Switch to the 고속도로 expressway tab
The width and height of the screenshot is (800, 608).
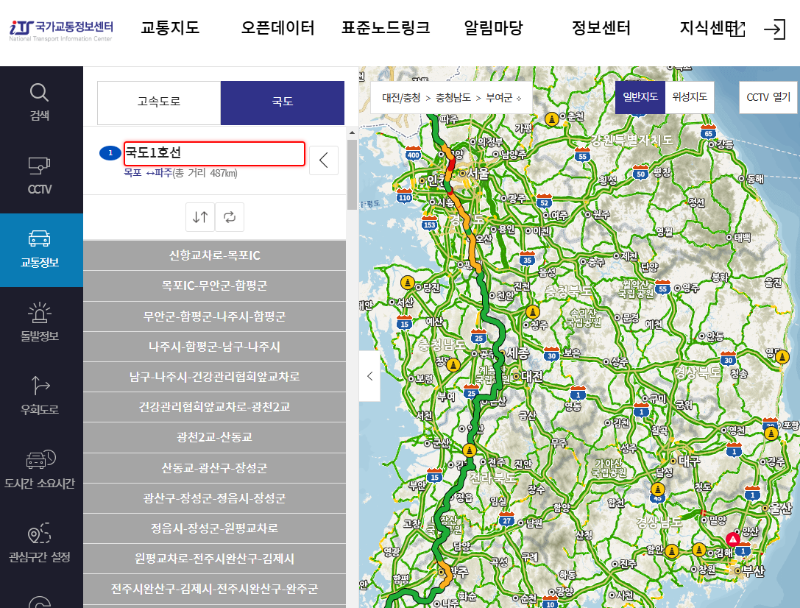point(158,102)
